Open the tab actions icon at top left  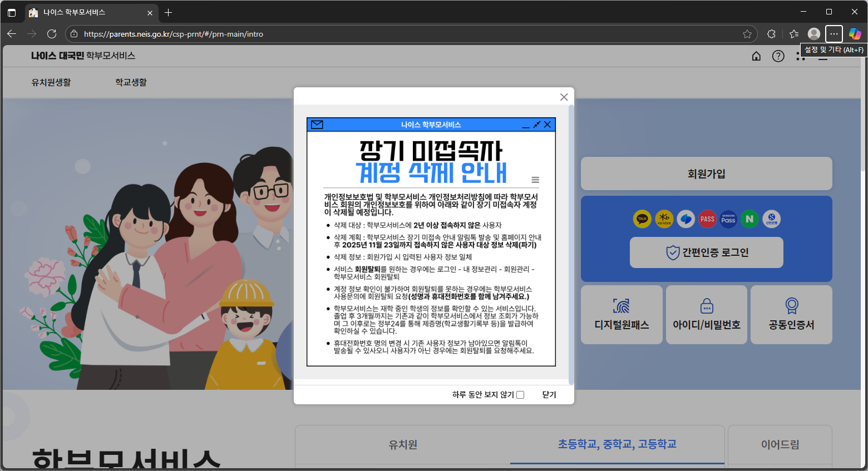click(x=12, y=12)
